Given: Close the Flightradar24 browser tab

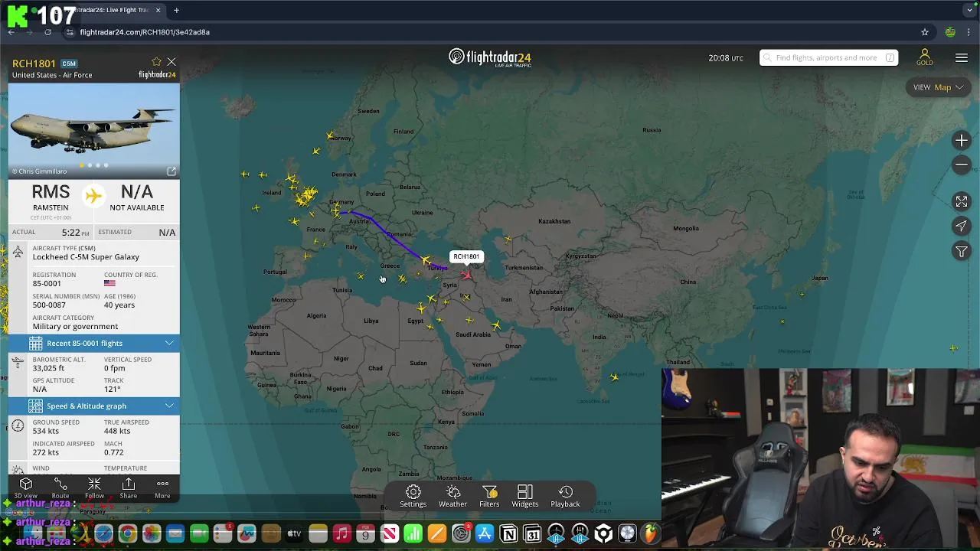Looking at the screenshot, I should pyautogui.click(x=158, y=10).
